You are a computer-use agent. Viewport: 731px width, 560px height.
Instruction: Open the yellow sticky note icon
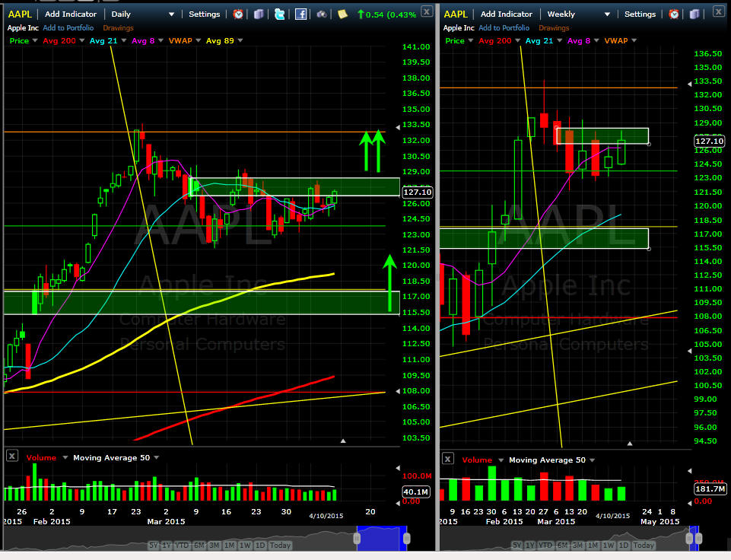(342, 14)
